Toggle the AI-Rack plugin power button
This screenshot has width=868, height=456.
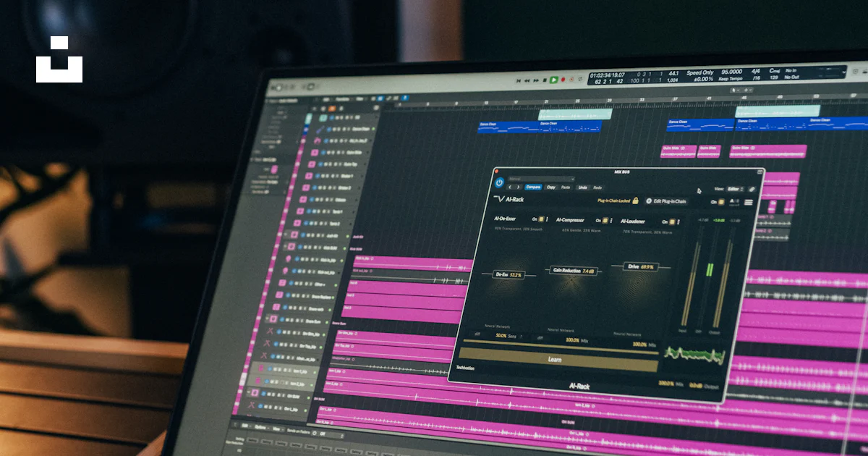pyautogui.click(x=499, y=182)
